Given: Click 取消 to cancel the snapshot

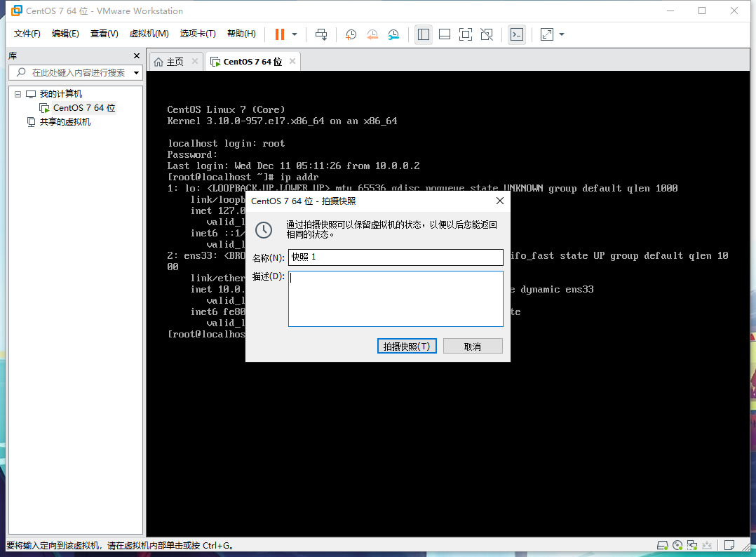Looking at the screenshot, I should (473, 347).
